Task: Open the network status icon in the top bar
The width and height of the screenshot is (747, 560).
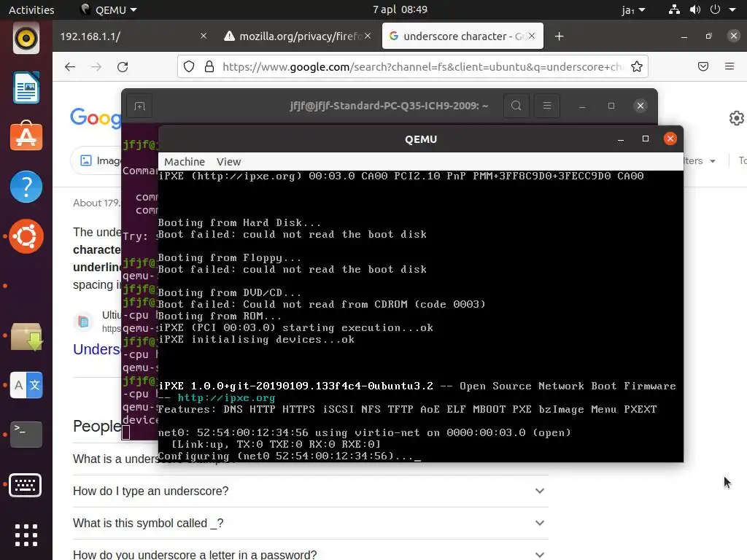Action: pos(674,9)
